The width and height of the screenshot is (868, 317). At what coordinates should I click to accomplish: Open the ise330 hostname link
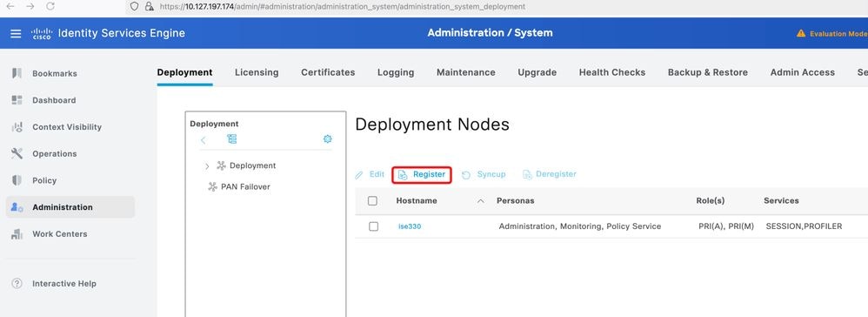click(410, 226)
